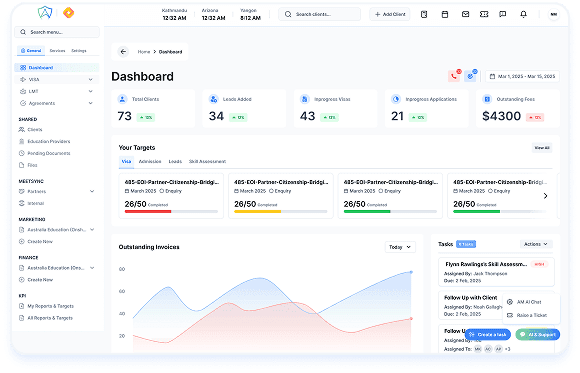Click the Education Providers building icon

pyautogui.click(x=21, y=141)
